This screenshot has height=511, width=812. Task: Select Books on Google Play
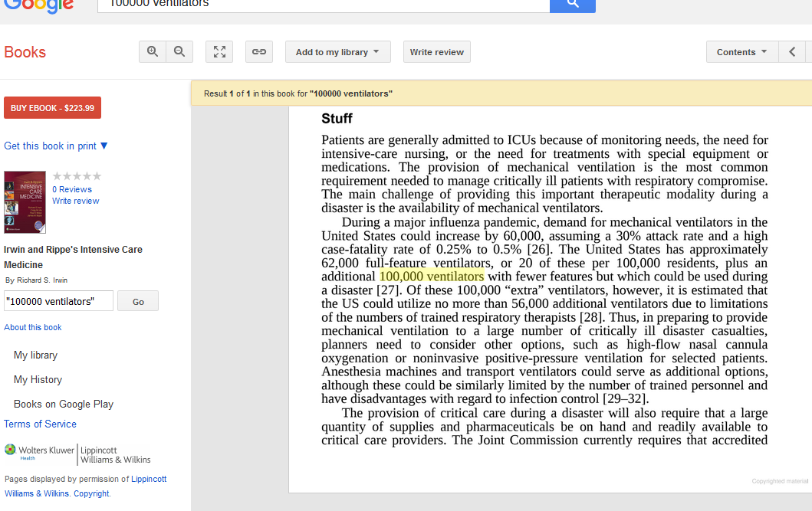64,404
